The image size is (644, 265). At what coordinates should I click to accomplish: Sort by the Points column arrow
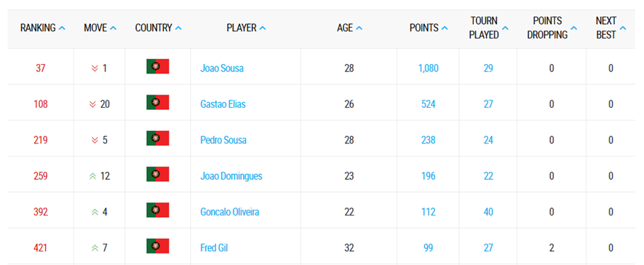tap(445, 28)
